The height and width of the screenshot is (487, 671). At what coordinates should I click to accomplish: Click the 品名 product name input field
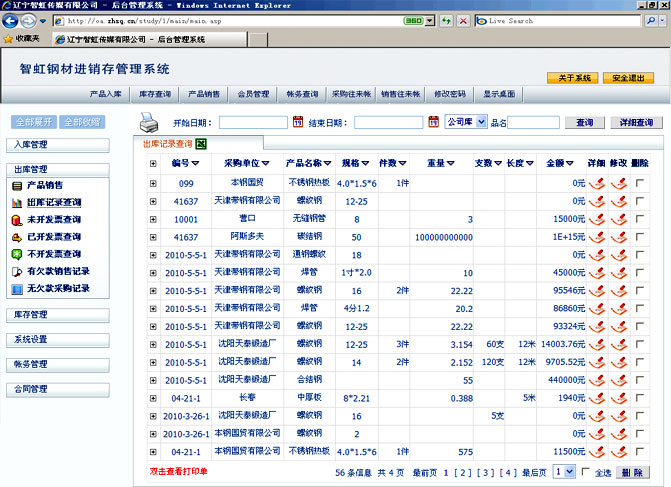coord(533,122)
